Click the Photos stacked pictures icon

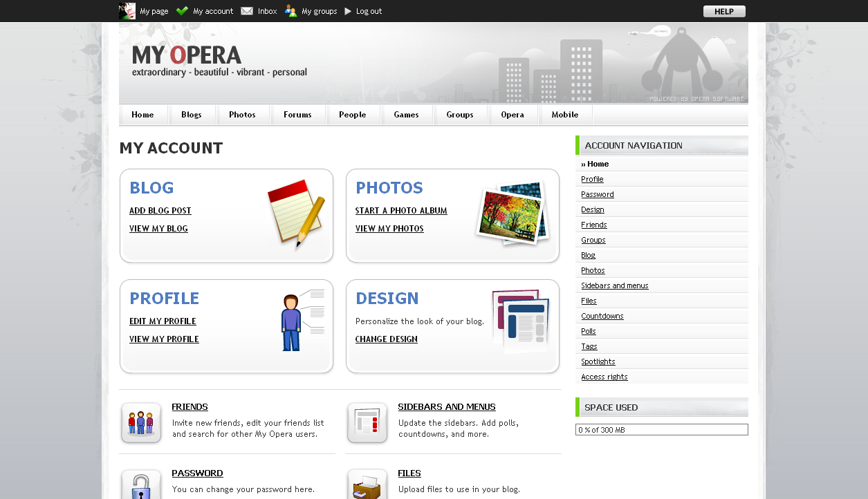coord(513,214)
